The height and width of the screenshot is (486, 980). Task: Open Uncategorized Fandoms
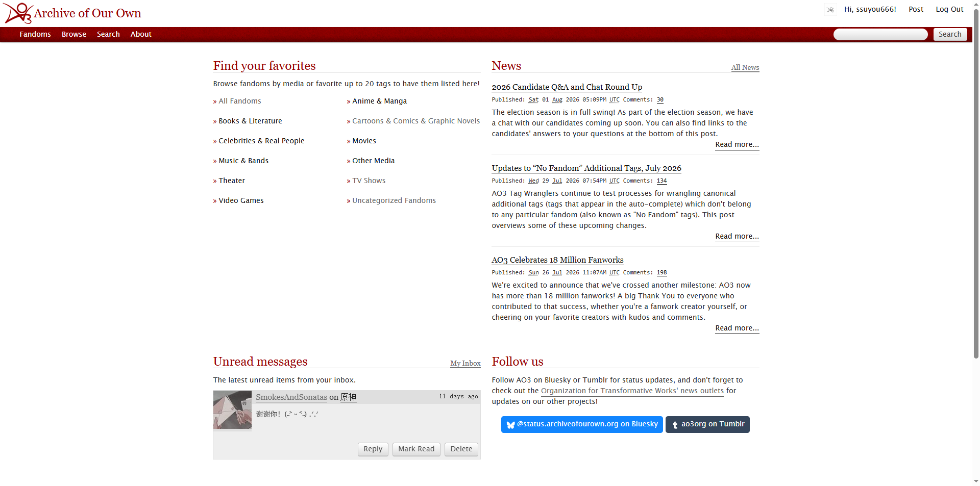pos(394,200)
